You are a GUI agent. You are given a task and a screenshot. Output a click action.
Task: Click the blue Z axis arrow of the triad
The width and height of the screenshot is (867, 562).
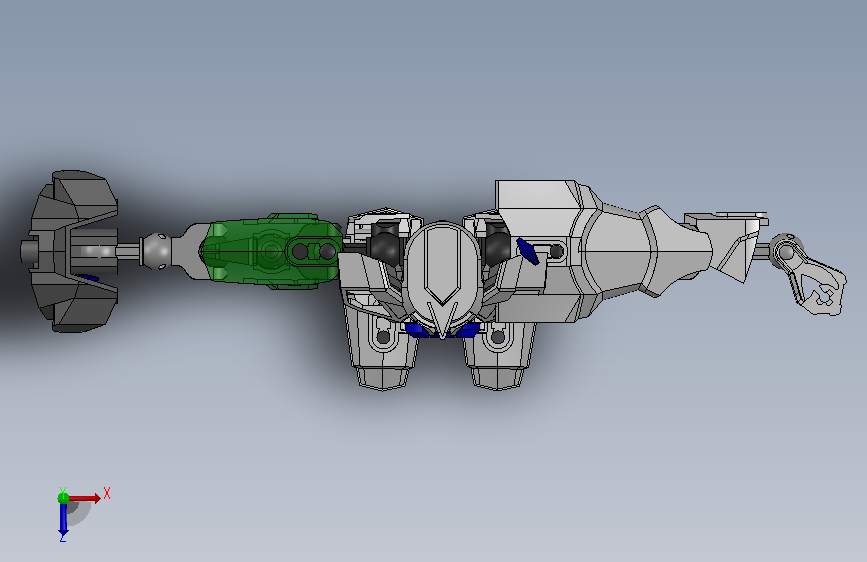coord(63,520)
